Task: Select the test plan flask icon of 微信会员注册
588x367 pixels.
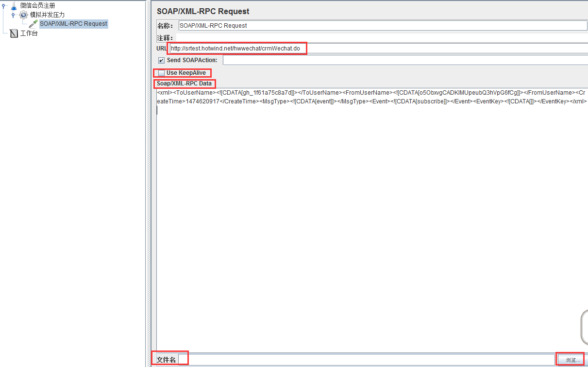Action: pos(14,5)
